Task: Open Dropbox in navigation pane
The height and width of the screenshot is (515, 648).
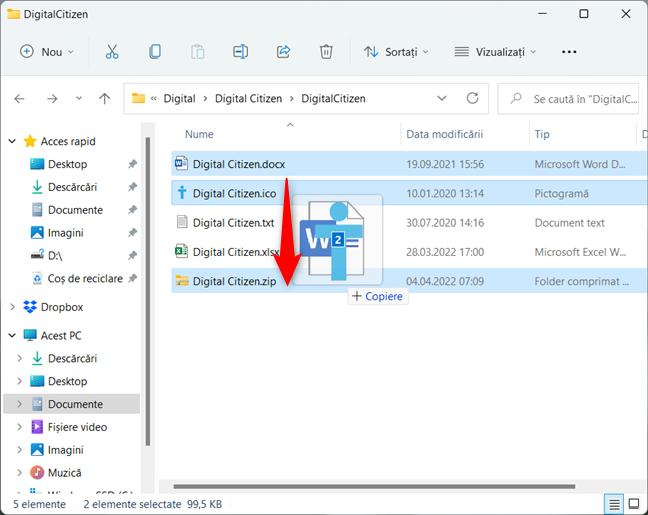Action: click(62, 307)
